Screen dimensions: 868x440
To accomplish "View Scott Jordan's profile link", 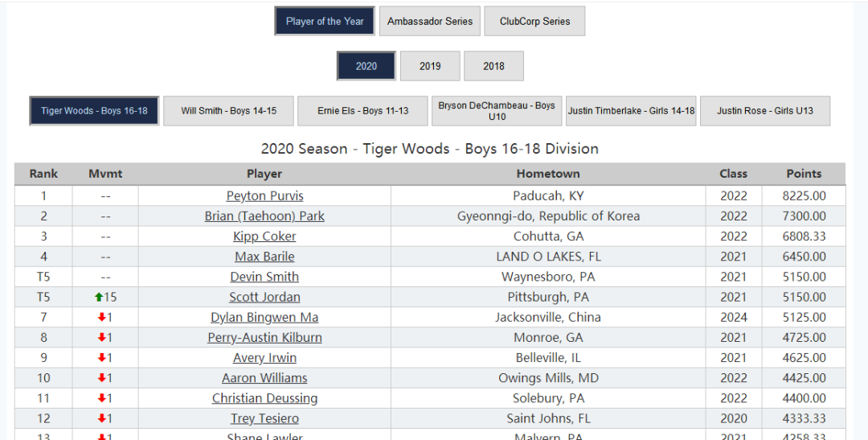I will 264,297.
